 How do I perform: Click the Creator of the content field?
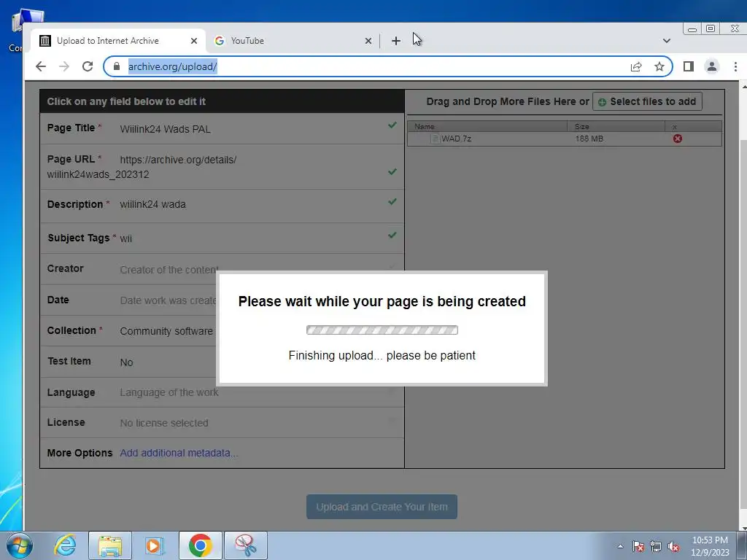coord(169,270)
